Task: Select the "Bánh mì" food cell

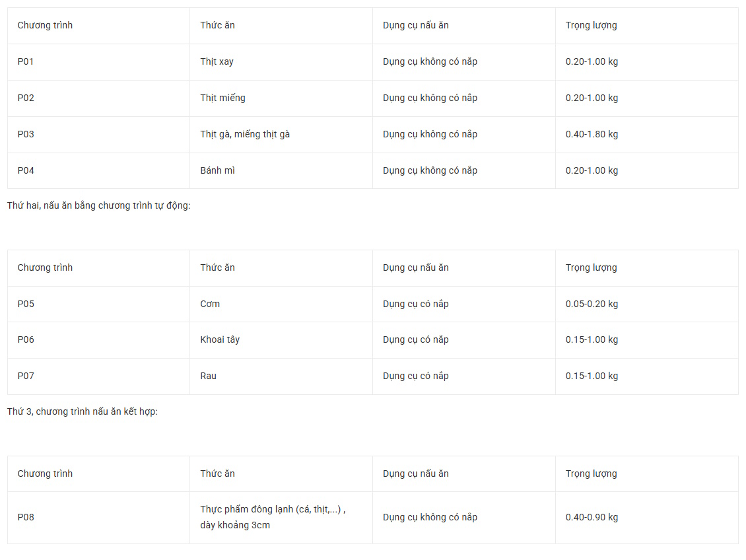Action: (x=218, y=170)
